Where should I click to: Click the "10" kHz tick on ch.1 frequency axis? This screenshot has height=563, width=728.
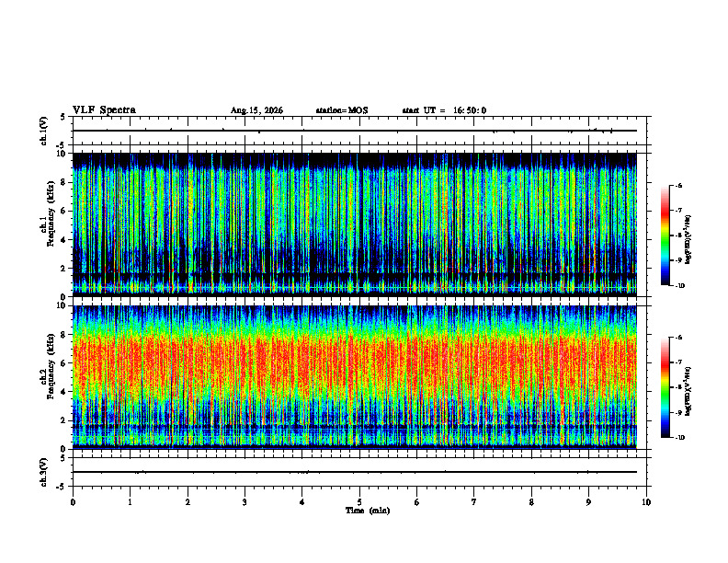point(62,154)
